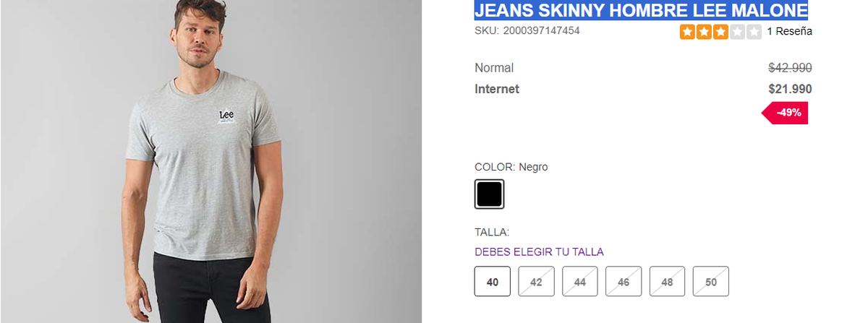868x323 pixels.
Task: Click the fourth rating star
Action: coord(737,32)
